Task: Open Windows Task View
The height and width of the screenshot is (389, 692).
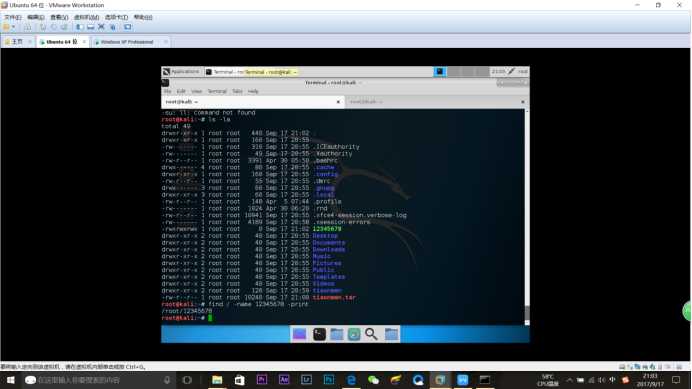Action: (x=187, y=380)
